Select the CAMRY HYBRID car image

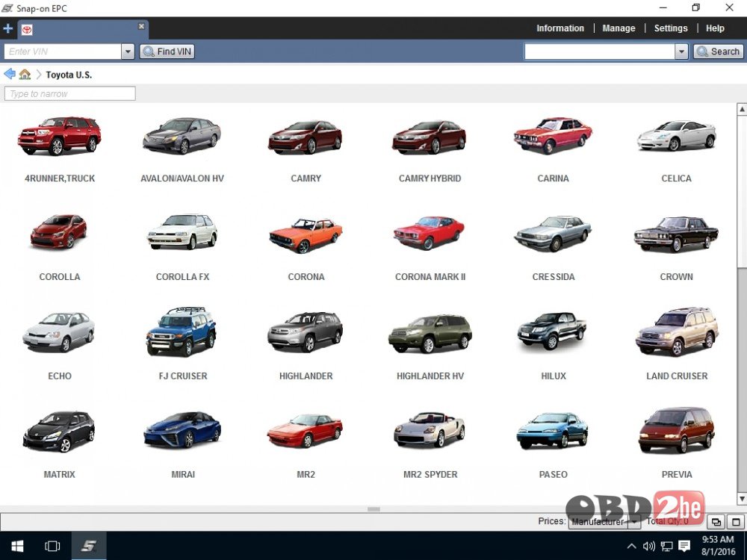[x=430, y=137]
